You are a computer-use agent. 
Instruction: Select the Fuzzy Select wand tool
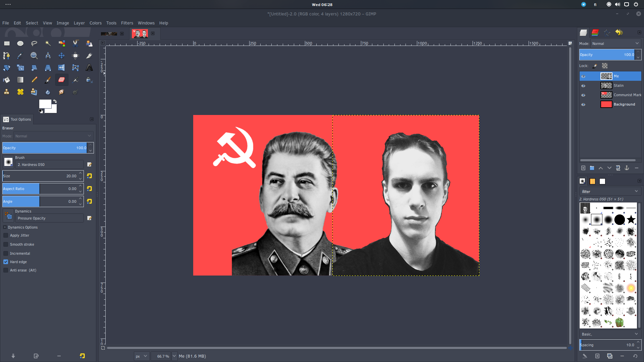[x=48, y=43]
